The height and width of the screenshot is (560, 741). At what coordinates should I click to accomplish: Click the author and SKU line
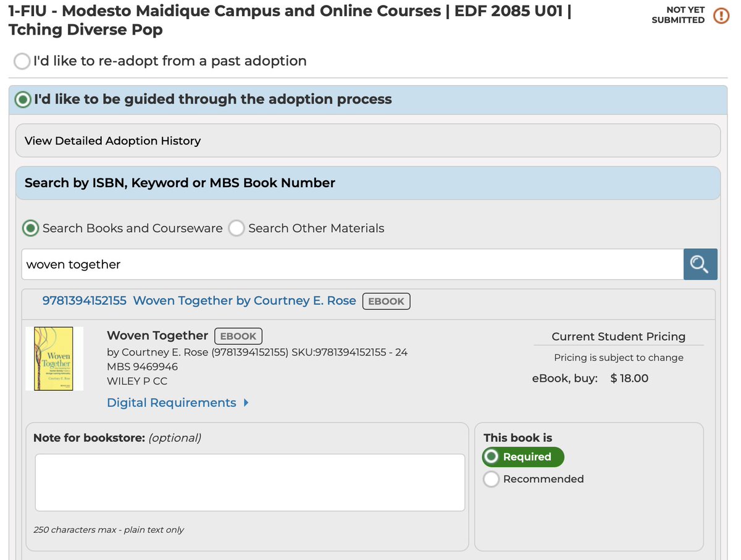(x=257, y=353)
